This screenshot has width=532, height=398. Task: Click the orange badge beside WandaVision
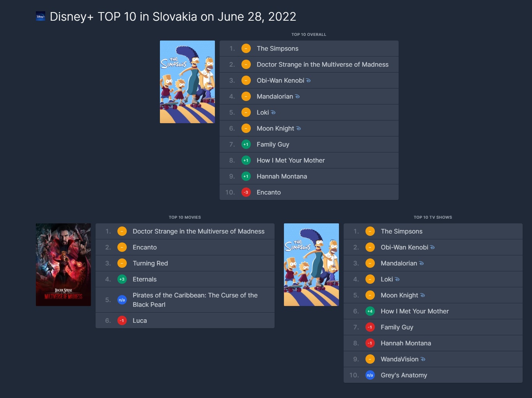coord(370,359)
